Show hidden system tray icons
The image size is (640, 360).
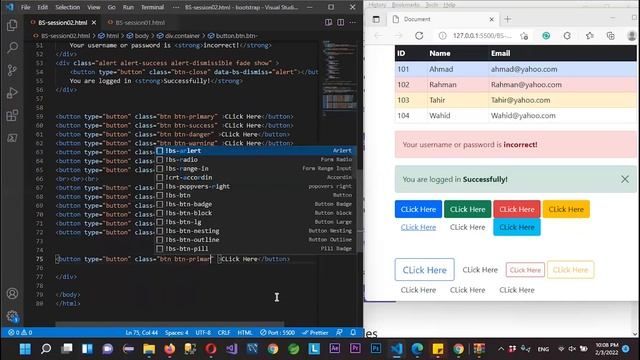(x=500, y=349)
